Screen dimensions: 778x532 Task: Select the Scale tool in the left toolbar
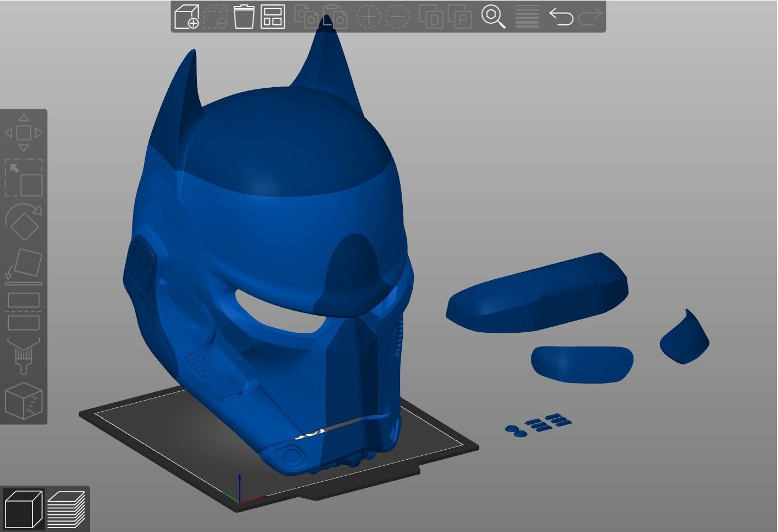tap(24, 177)
